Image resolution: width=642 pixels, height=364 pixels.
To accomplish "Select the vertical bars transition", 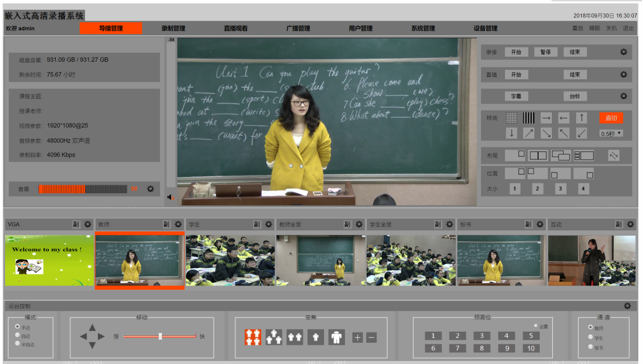I will 529,118.
